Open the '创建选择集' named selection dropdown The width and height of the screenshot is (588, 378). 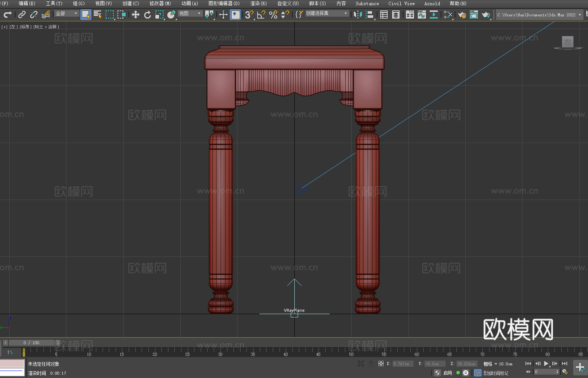tap(327, 13)
